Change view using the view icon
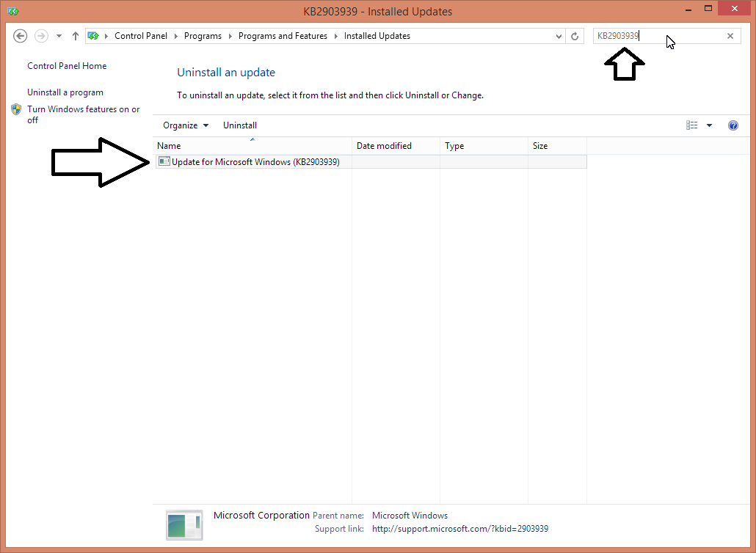The image size is (756, 553). click(692, 125)
